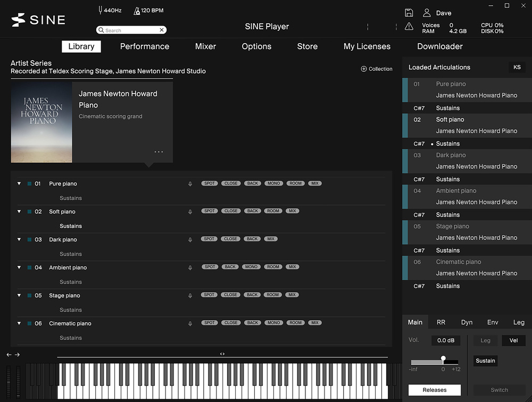The height and width of the screenshot is (402, 532).
Task: Switch to the Mixer tab
Action: pos(205,46)
